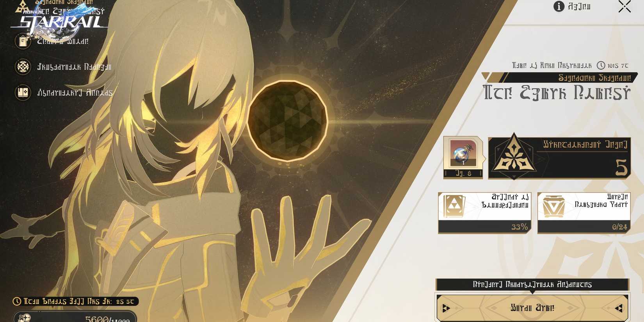Click the bottom-left clock icon near refresh timer
Viewport: 644px width, 322px height.
[17, 301]
